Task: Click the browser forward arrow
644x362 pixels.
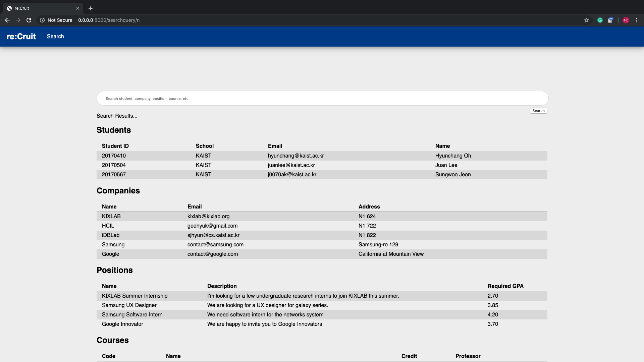Action: tap(18, 20)
